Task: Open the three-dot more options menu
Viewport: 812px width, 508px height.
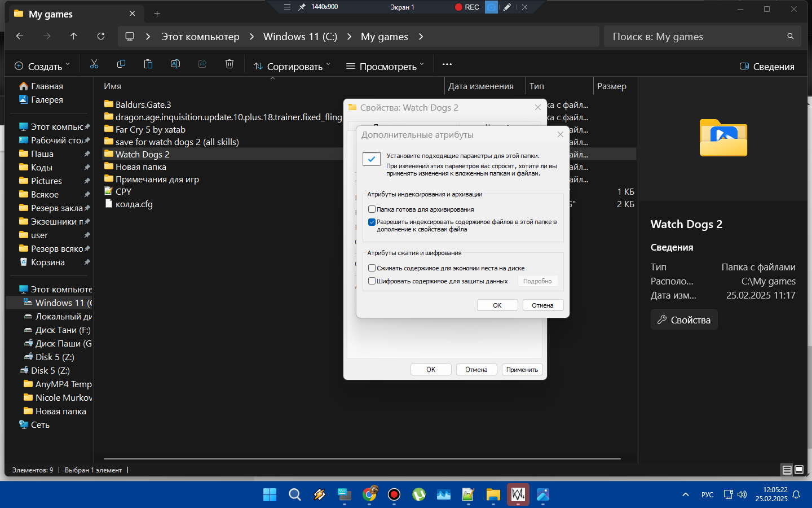Action: 447,65
